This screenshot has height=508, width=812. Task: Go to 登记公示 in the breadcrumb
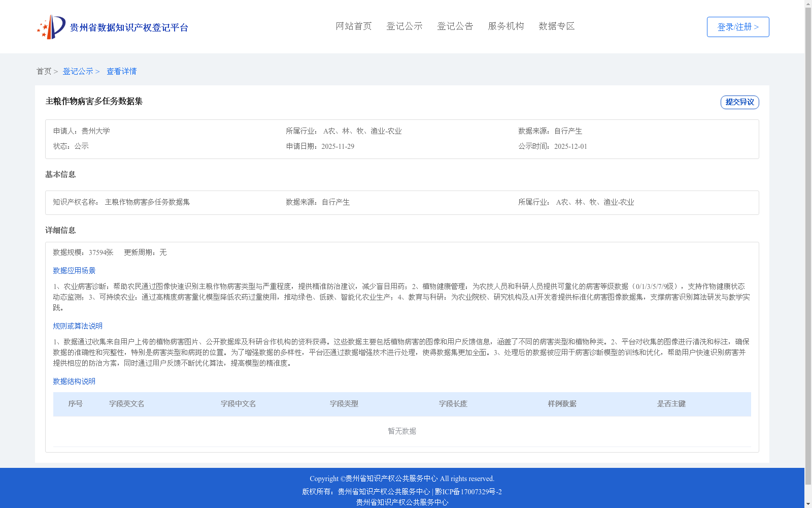click(78, 71)
